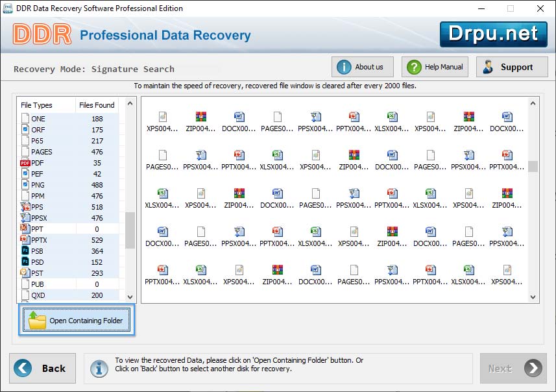Screen dimensions: 556x392
Task: Select the XLSX file in the second row
Action: click(x=277, y=160)
